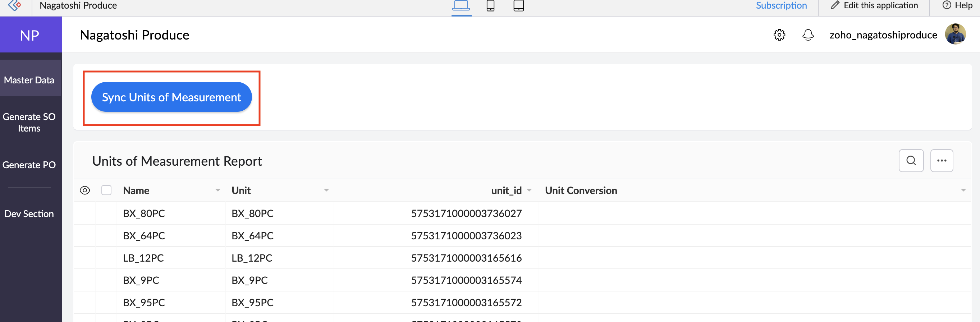Click the zoho_nagatoshiproduce username
Screen dimensions: 980x322
[883, 35]
